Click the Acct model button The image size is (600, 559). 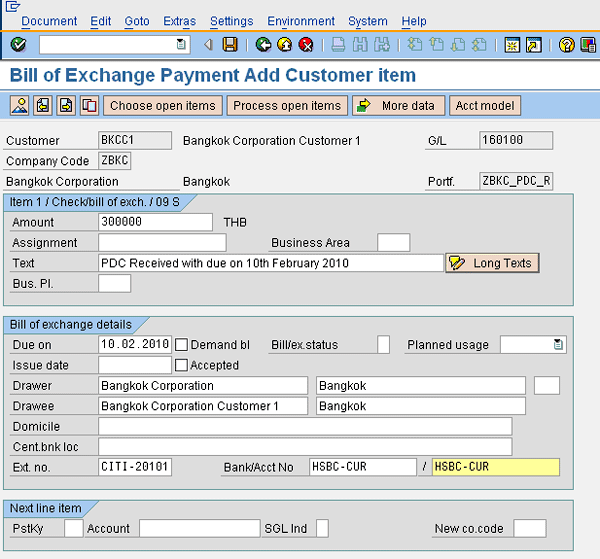485,106
